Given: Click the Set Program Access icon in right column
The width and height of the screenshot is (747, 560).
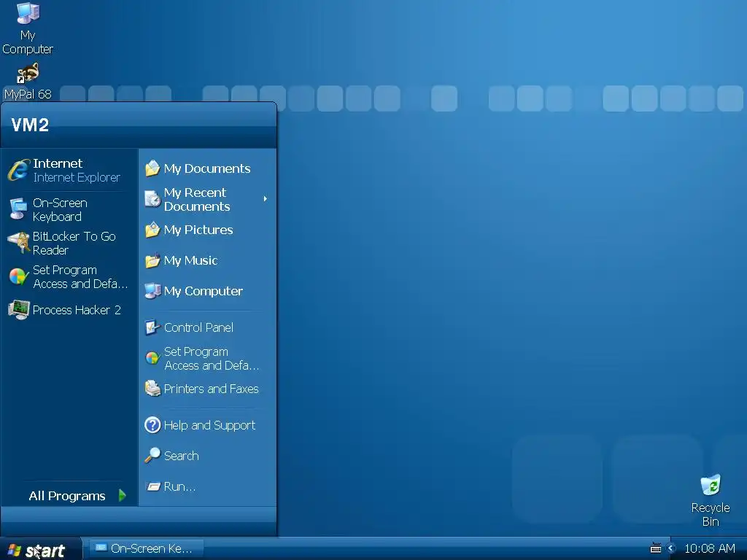Looking at the screenshot, I should tap(152, 358).
